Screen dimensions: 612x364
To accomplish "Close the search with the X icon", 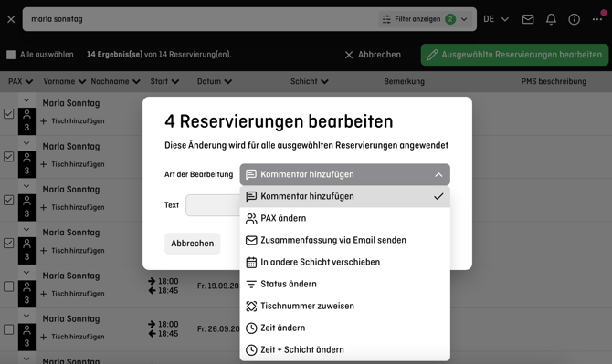I will (11, 19).
